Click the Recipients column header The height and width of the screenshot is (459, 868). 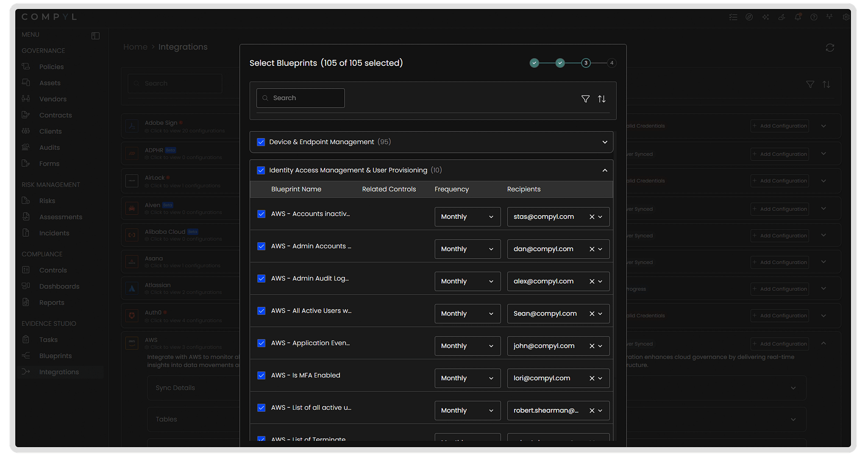click(523, 189)
